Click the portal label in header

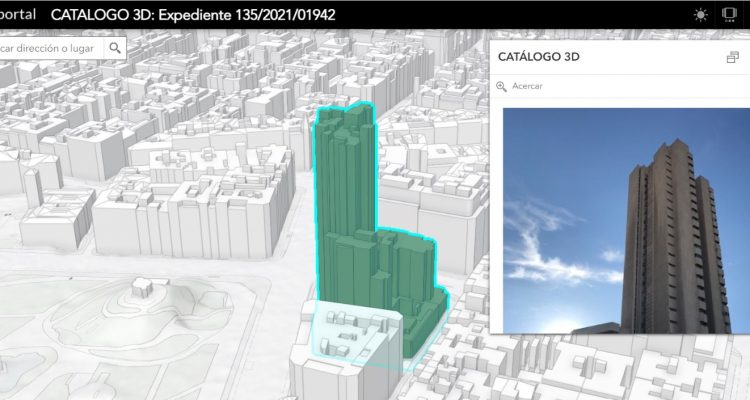pyautogui.click(x=18, y=14)
